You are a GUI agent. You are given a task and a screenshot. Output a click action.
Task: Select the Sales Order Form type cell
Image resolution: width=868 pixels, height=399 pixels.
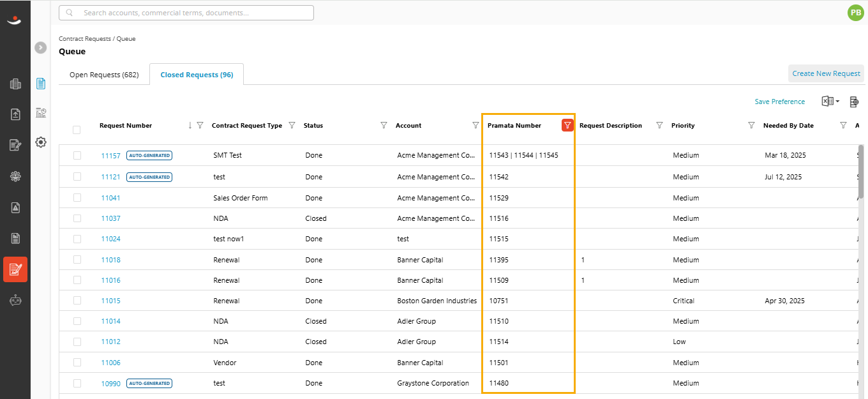point(241,198)
